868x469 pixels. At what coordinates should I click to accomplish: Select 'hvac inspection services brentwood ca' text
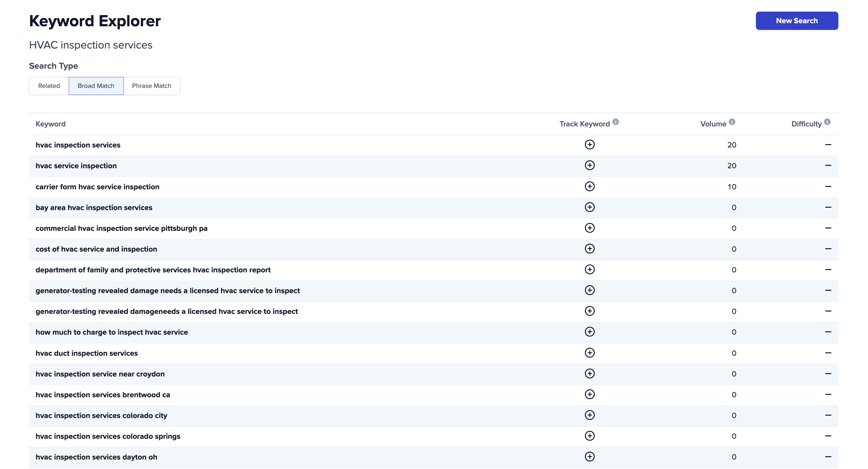103,395
